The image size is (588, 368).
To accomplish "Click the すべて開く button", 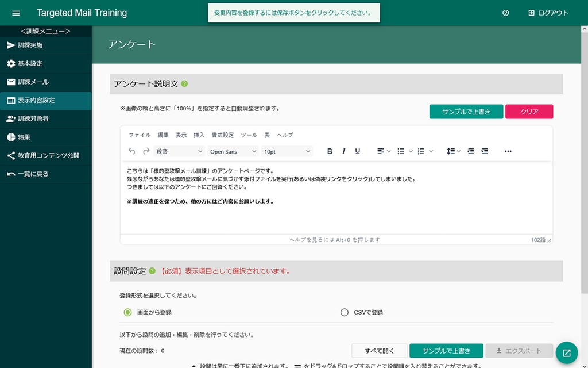I will point(380,351).
